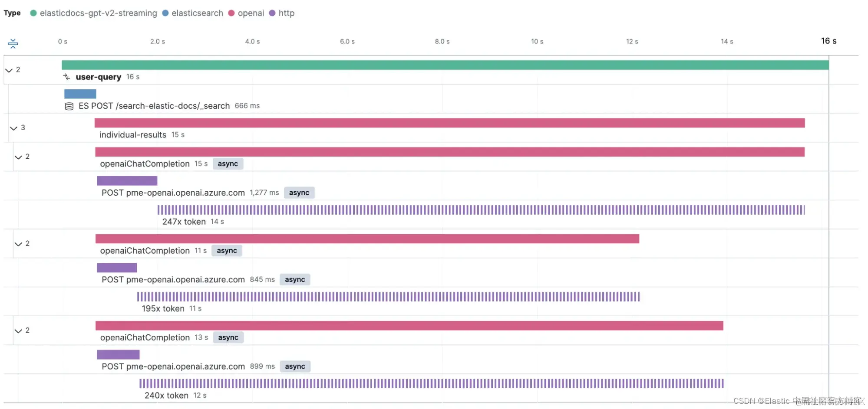The width and height of the screenshot is (868, 409).
Task: Click the 240x token label
Action: (x=166, y=396)
